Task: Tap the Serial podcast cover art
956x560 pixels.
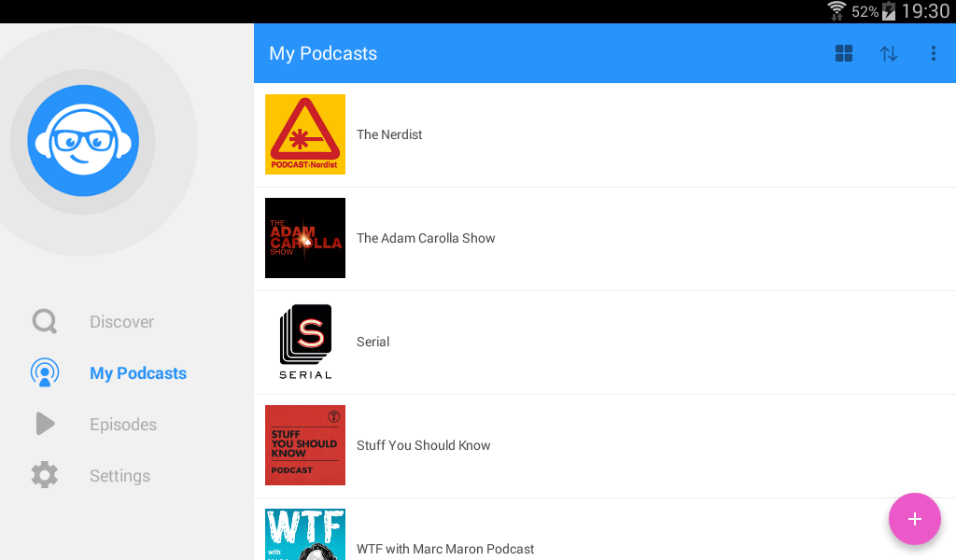Action: 305,342
